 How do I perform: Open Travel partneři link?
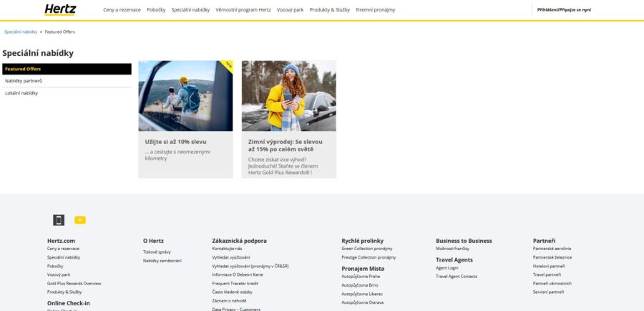(547, 274)
